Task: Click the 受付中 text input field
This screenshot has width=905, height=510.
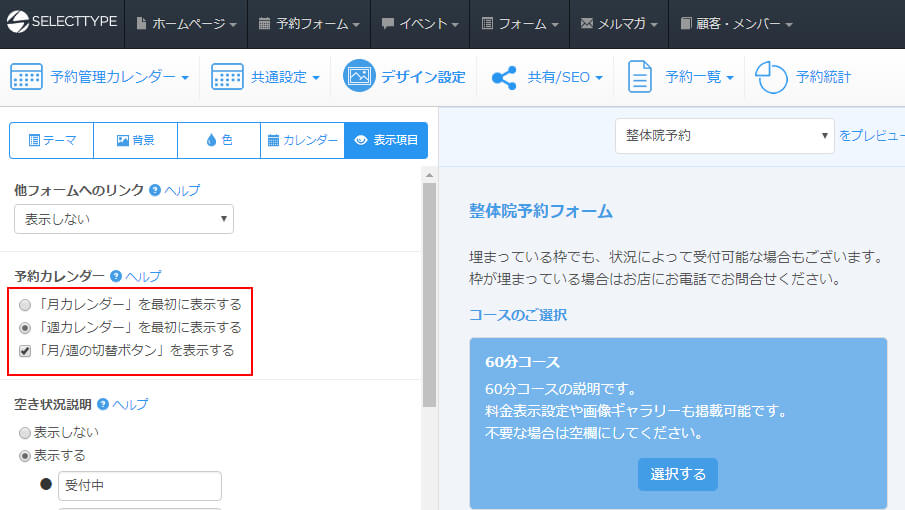Action: pyautogui.click(x=139, y=486)
